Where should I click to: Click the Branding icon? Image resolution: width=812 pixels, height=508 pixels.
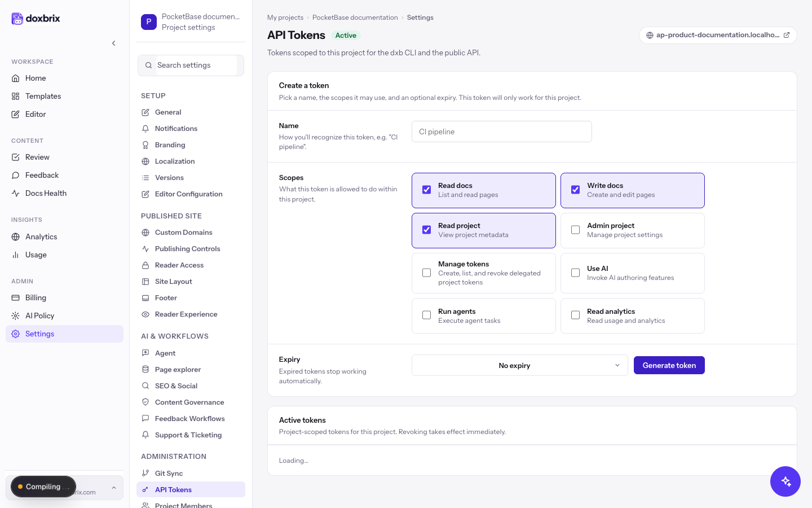pos(145,145)
